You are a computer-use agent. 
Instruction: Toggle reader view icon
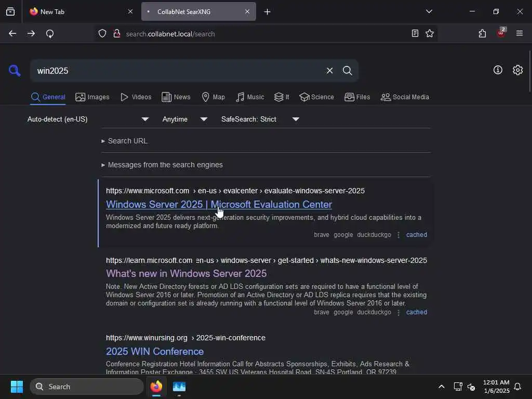pos(415,33)
